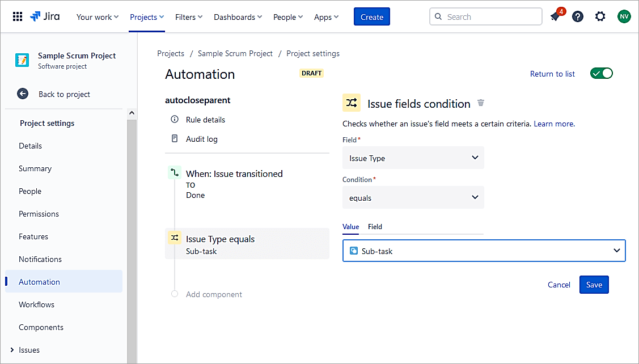
Task: Click the Back to project arrow icon
Action: (x=22, y=94)
